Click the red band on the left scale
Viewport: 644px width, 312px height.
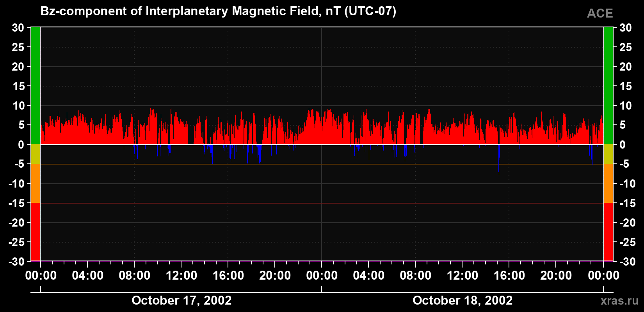coord(36,232)
